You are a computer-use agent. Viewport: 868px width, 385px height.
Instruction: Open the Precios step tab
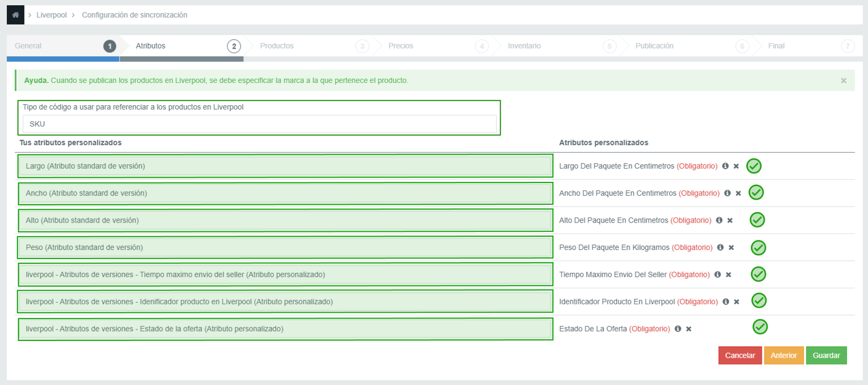click(434, 46)
